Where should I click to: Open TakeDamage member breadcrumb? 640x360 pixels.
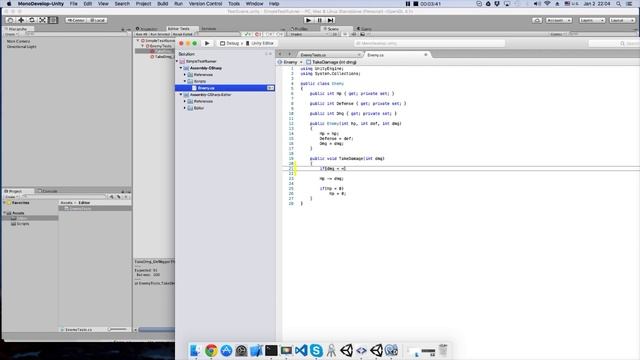331,62
